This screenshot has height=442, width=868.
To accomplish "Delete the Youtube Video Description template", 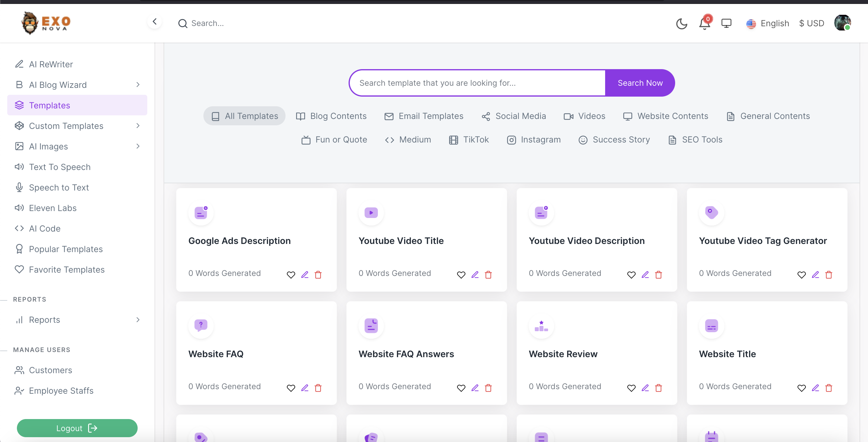I will point(659,275).
